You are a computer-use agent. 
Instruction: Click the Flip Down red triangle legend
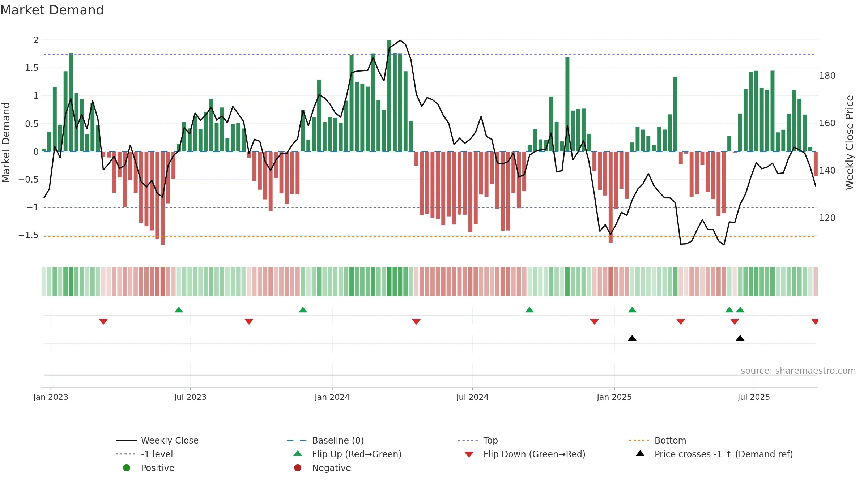[x=469, y=455]
